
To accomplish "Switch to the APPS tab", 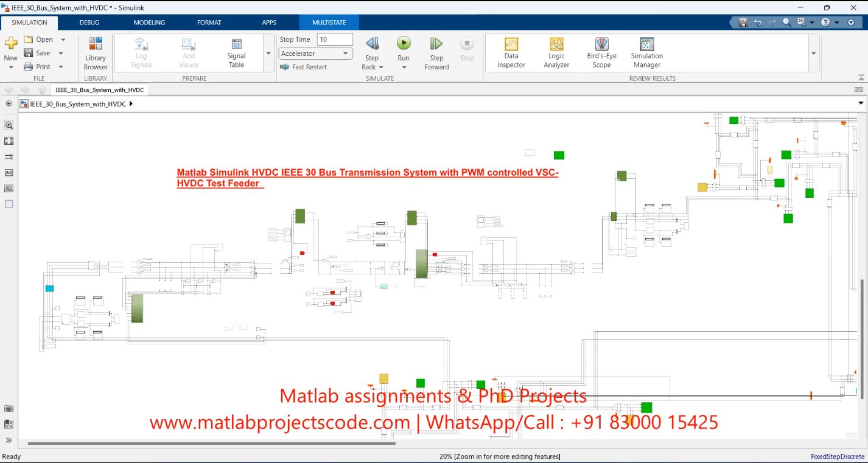I will (269, 23).
